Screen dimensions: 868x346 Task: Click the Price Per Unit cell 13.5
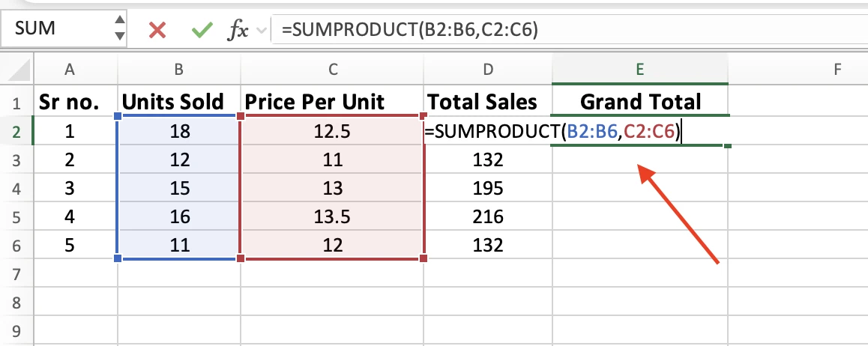pos(332,216)
